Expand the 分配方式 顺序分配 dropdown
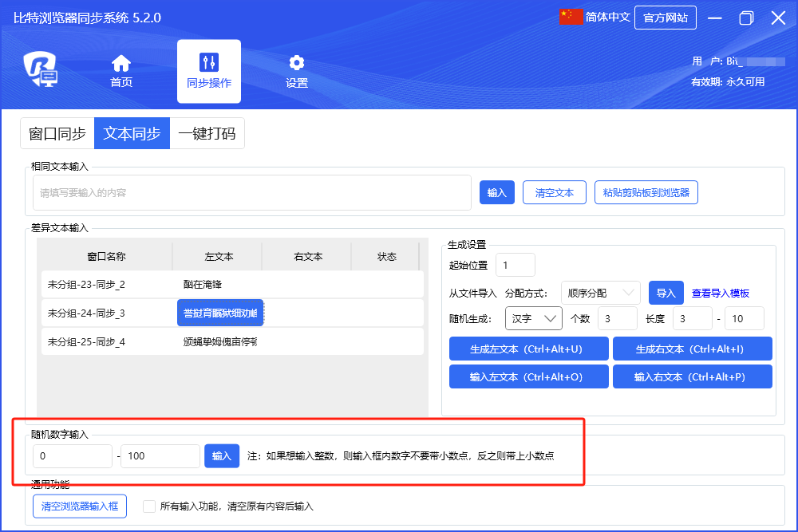798x532 pixels. click(x=600, y=293)
